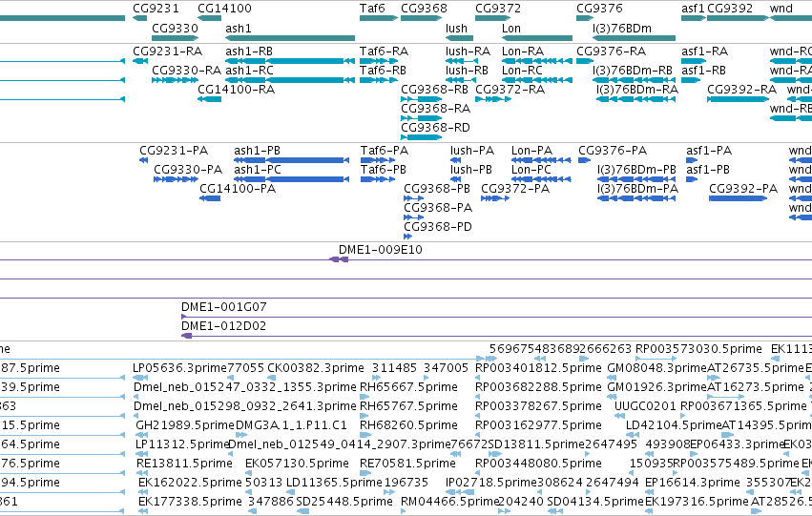Screen dimensions: 812x516
Task: Select the EK057130.5prime EST label
Action: pyautogui.click(x=298, y=464)
